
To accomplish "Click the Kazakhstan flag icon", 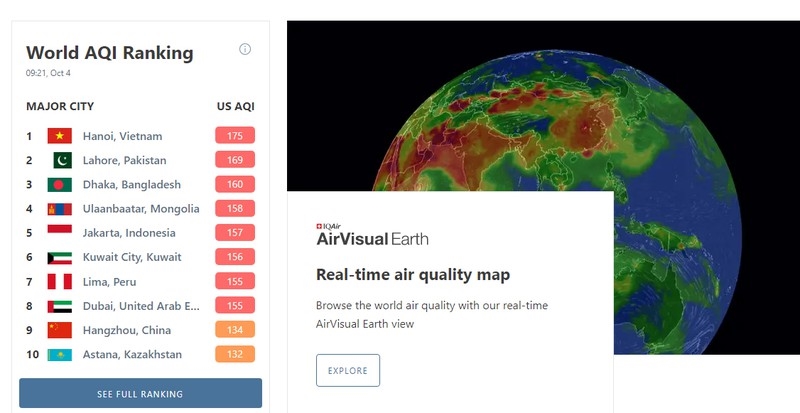I will pos(60,355).
